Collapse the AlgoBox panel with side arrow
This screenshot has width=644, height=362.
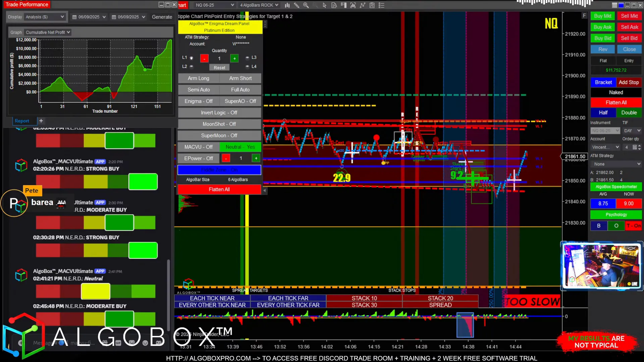264,190
